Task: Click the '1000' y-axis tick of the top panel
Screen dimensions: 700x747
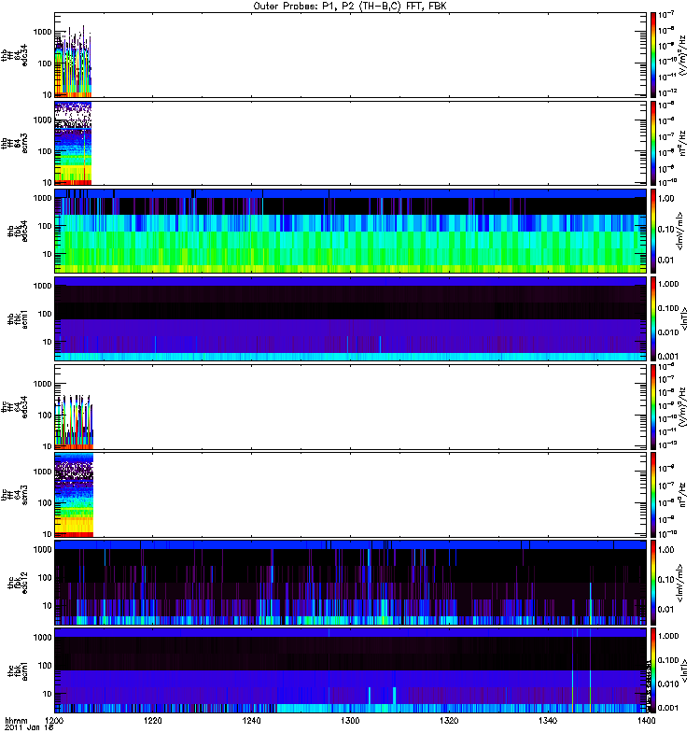Action: 42,32
